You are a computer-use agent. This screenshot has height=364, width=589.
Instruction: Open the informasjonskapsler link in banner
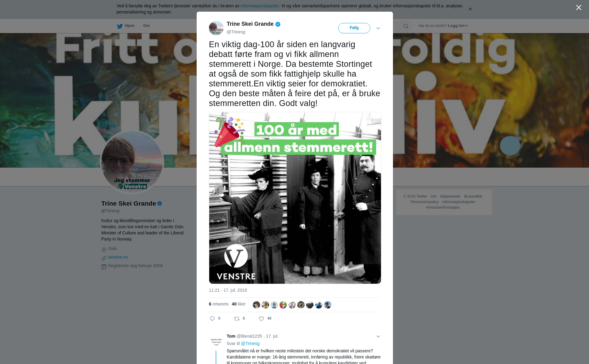point(260,6)
